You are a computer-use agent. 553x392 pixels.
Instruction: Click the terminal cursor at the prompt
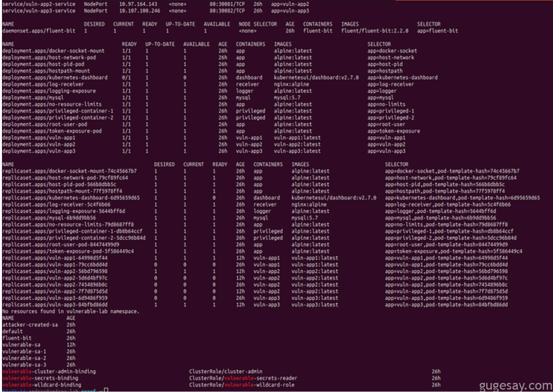click(106, 390)
